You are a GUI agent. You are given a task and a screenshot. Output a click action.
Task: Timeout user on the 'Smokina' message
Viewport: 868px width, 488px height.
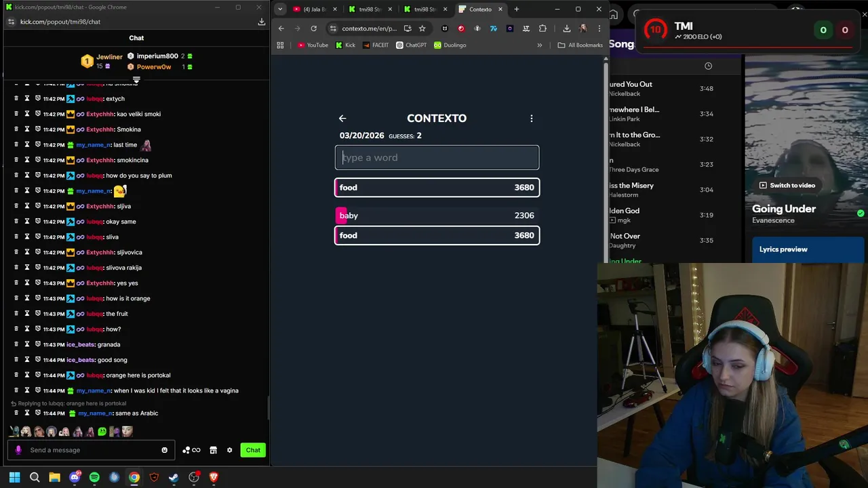pos(27,129)
